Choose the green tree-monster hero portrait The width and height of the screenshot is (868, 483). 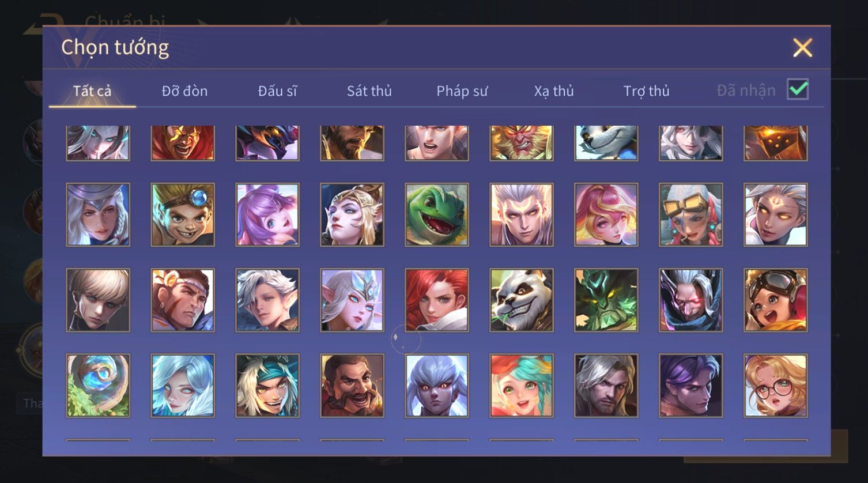point(606,300)
